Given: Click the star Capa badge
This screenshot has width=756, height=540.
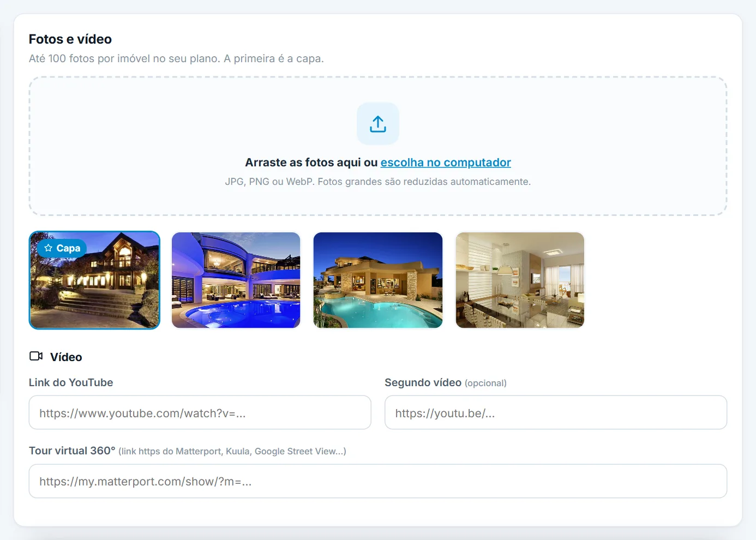Looking at the screenshot, I should (x=62, y=248).
